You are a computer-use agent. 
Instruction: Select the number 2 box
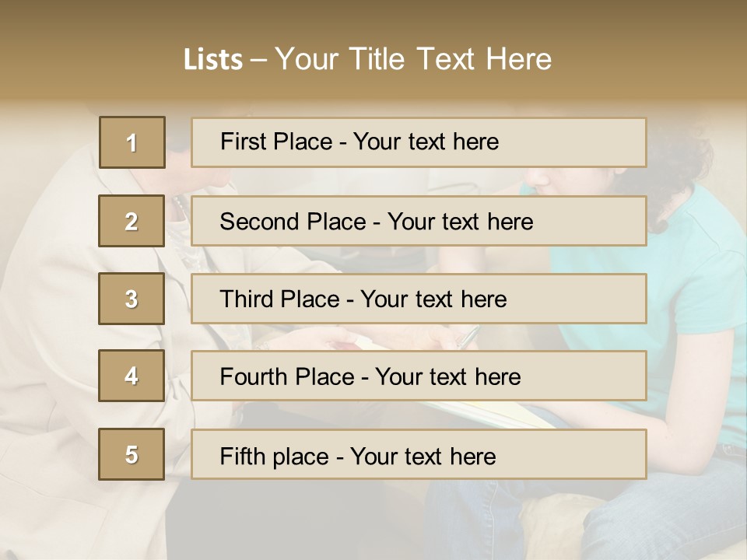pos(132,221)
